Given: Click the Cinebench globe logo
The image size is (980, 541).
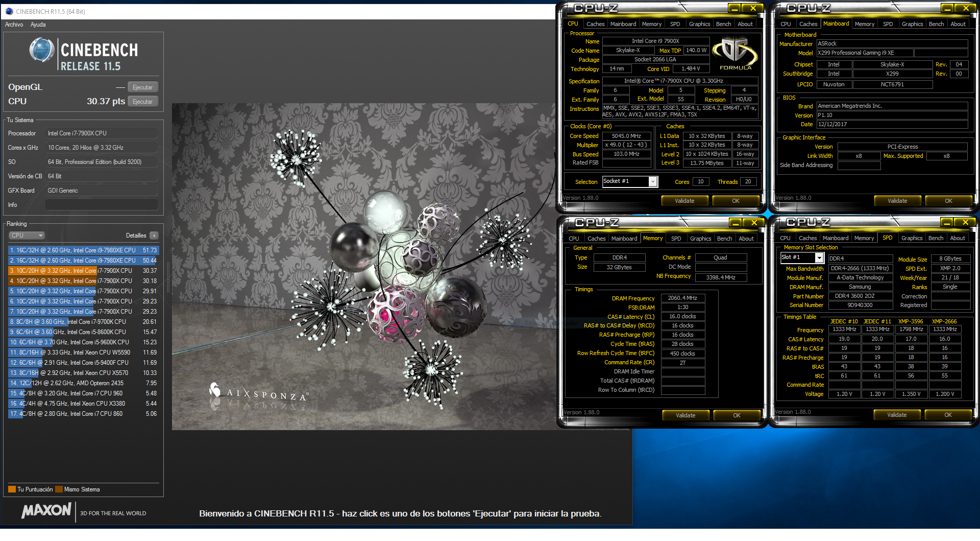Looking at the screenshot, I should 42,51.
